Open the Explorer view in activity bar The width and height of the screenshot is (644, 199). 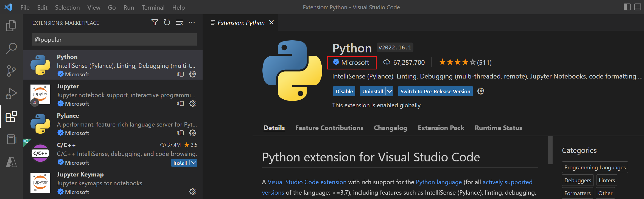(x=11, y=26)
